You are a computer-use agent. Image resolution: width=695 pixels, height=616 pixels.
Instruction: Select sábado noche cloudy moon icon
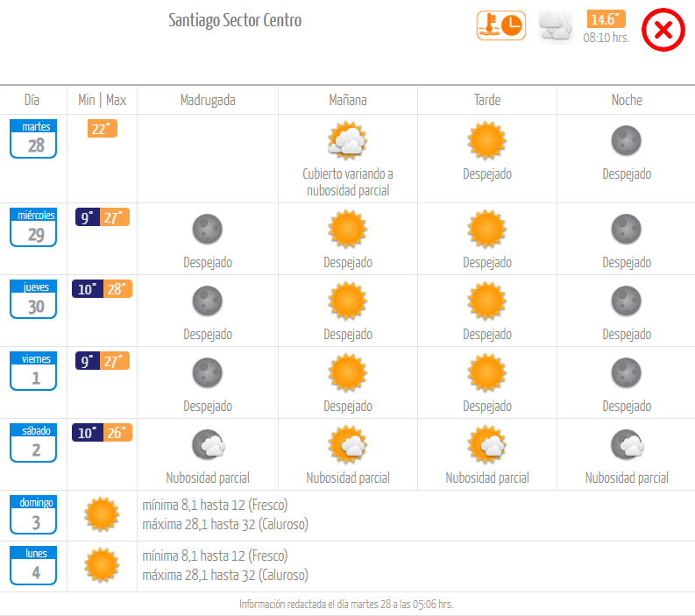627,444
